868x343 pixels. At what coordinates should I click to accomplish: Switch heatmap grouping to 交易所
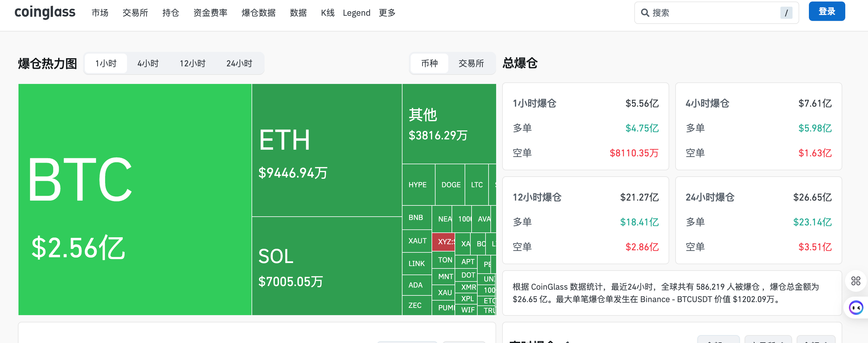tap(471, 63)
